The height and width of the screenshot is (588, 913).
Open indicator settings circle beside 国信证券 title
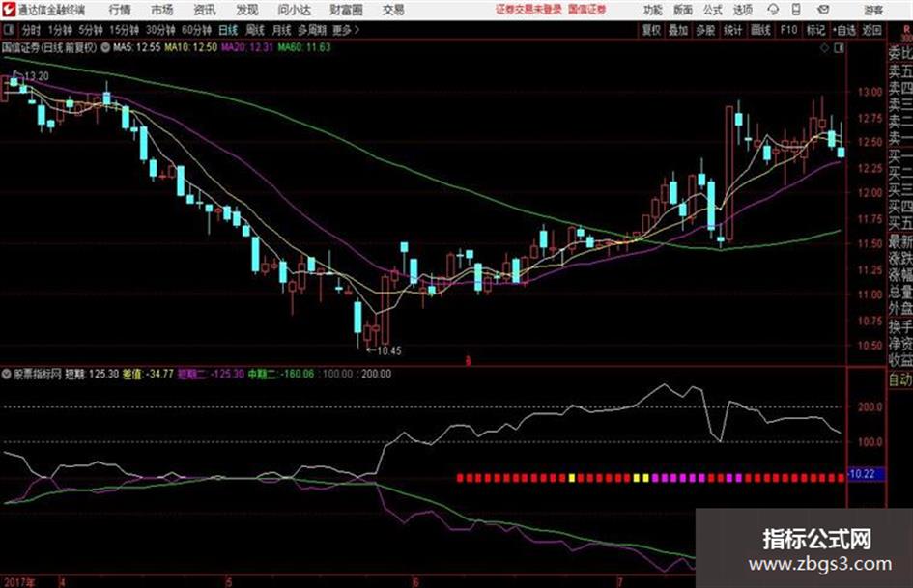[105, 47]
